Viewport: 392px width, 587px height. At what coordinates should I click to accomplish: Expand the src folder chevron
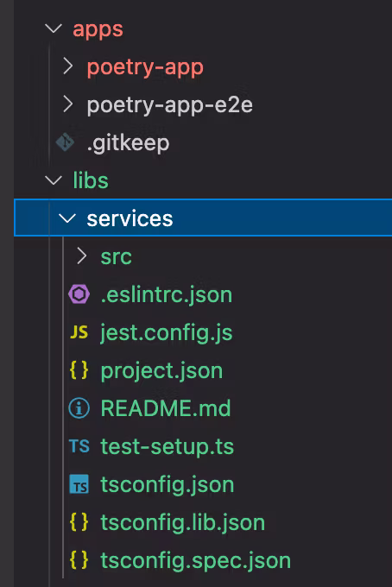(x=82, y=256)
